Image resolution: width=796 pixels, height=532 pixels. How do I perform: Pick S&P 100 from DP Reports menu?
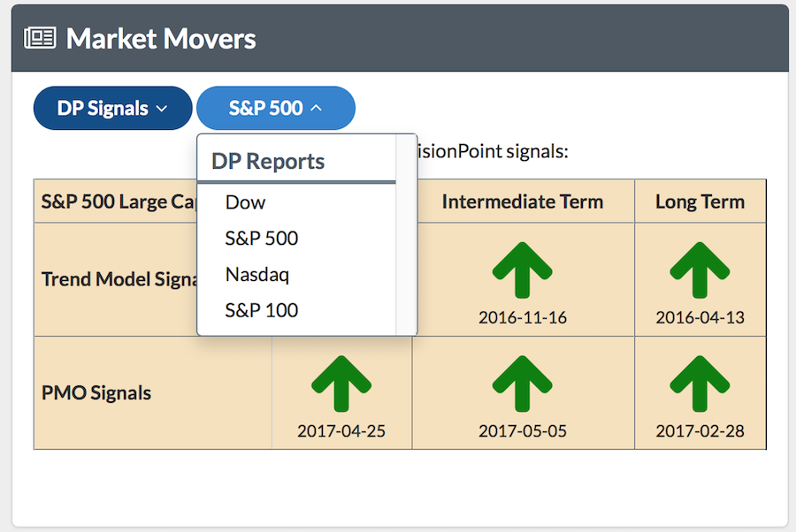261,310
